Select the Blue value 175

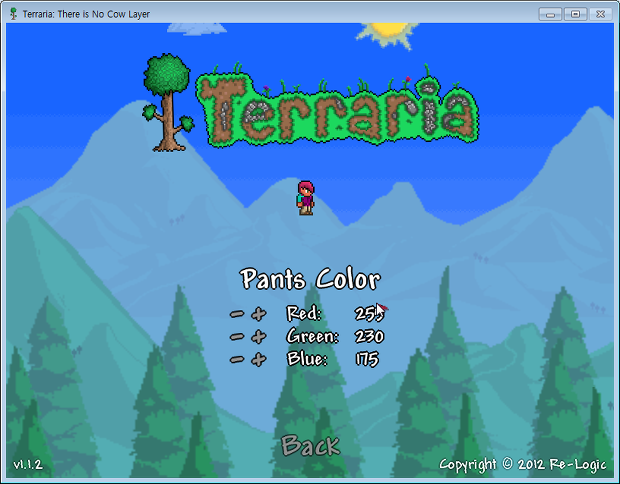coord(367,359)
